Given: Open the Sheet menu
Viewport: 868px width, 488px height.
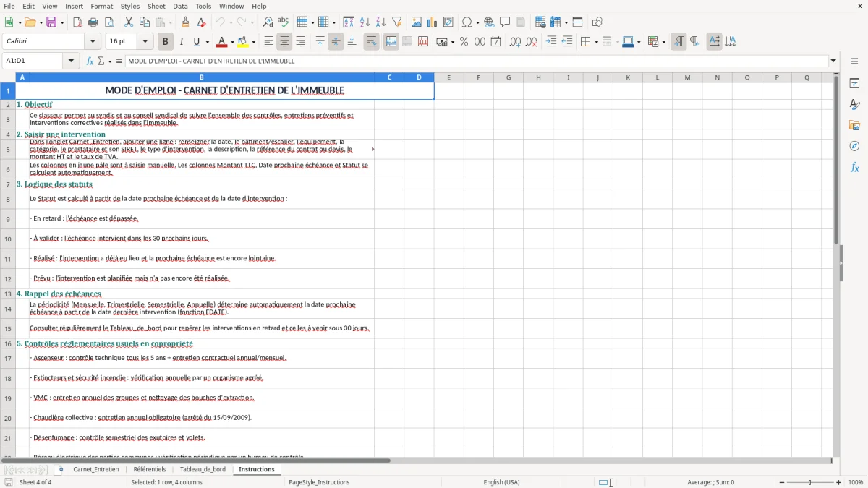Looking at the screenshot, I should coord(156,6).
